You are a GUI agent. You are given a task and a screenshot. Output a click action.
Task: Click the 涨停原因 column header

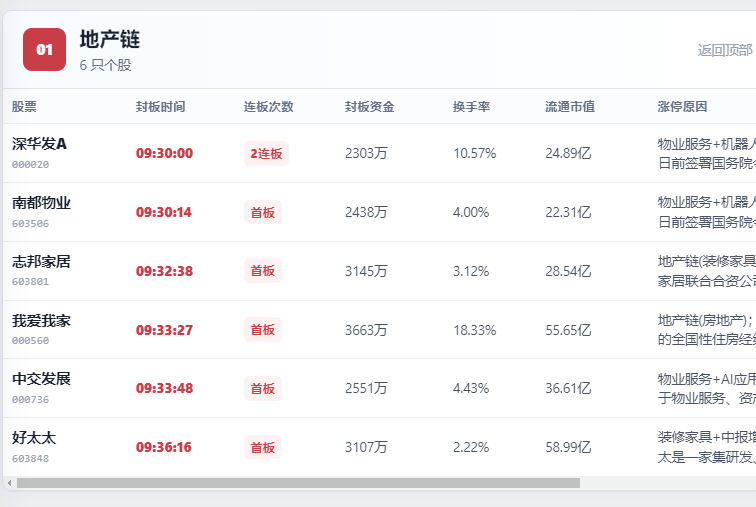[682, 107]
